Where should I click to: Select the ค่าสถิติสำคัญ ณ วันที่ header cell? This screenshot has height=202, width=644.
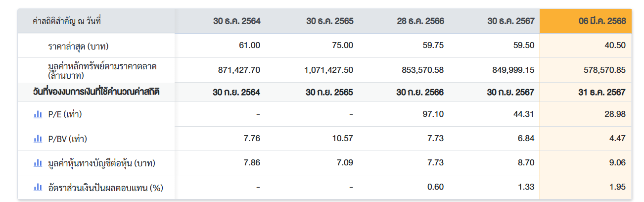[66, 21]
